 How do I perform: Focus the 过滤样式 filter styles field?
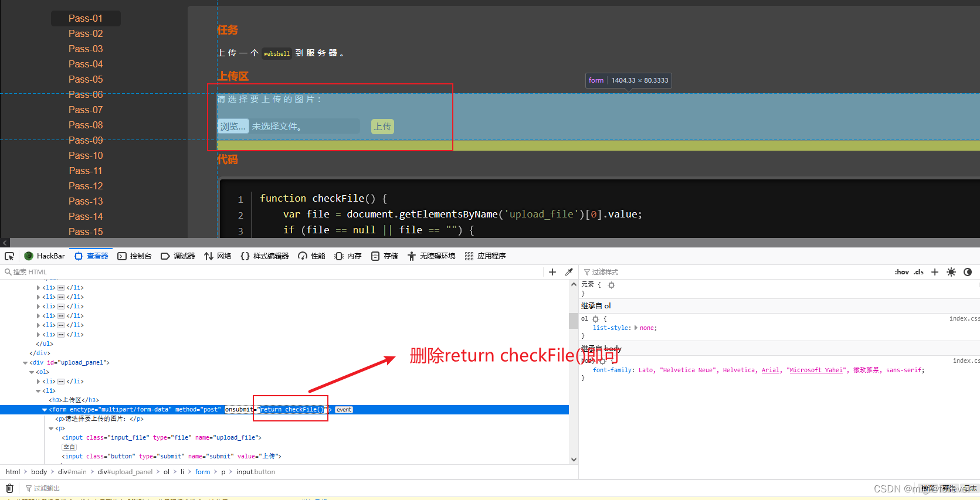[x=733, y=272]
